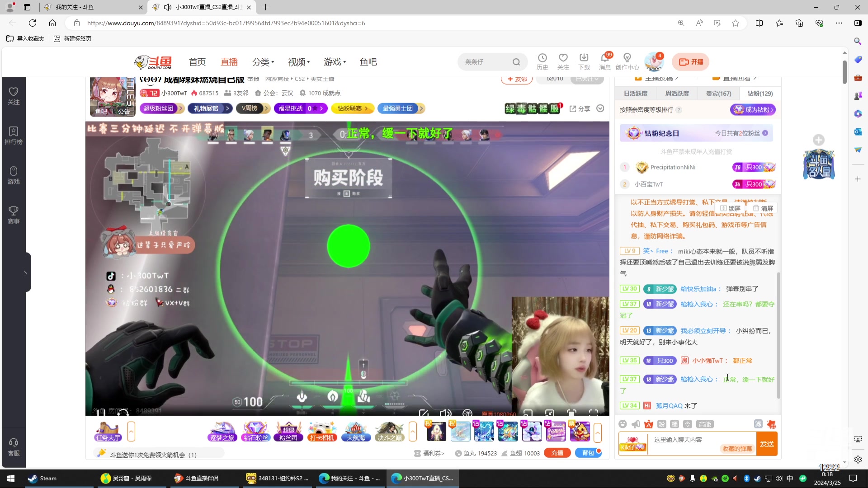Toggle web-fullscreen mode in player
868x488 pixels.
(571, 413)
